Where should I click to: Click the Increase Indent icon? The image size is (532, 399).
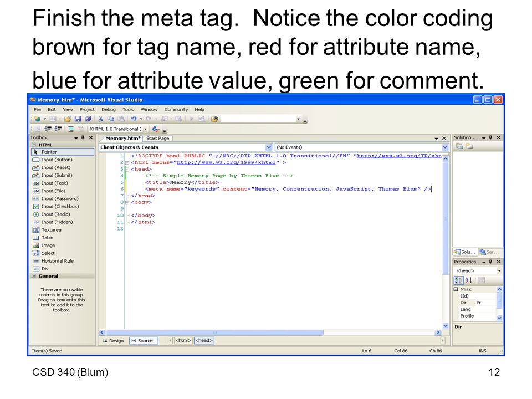click(58, 129)
